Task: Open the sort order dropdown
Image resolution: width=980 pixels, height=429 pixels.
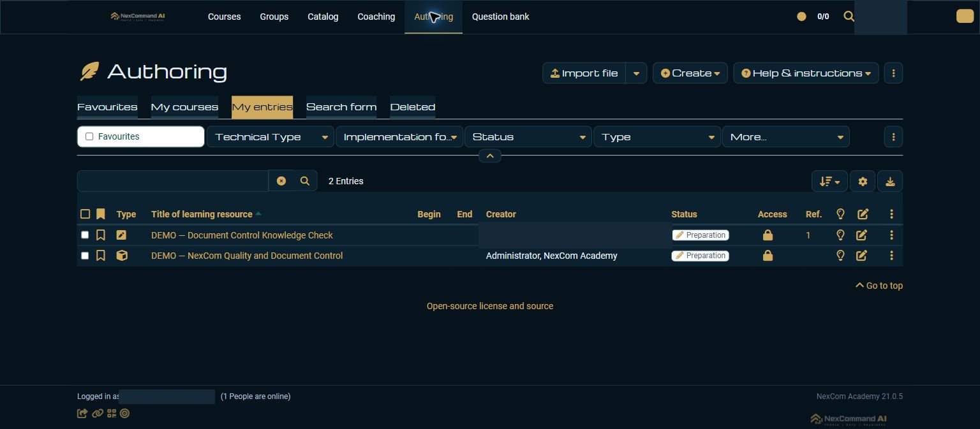Action: [x=829, y=182]
